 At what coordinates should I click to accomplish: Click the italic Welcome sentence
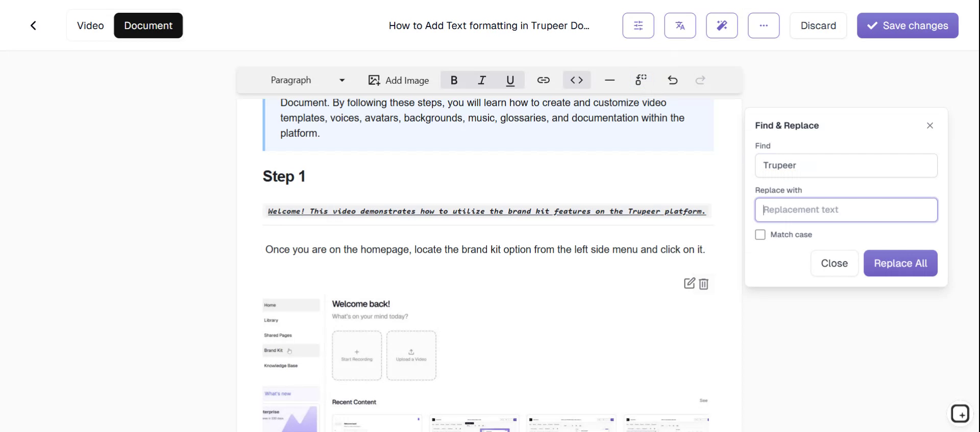[x=487, y=211]
